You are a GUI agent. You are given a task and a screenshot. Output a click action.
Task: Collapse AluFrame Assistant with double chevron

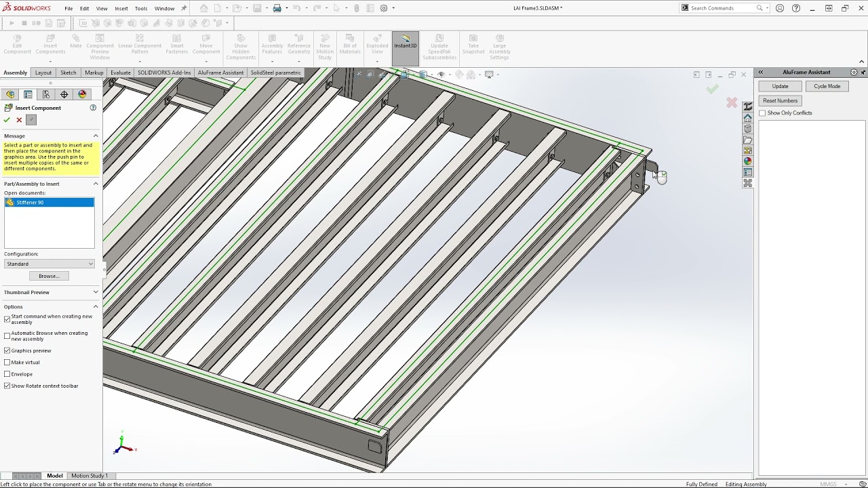click(761, 72)
